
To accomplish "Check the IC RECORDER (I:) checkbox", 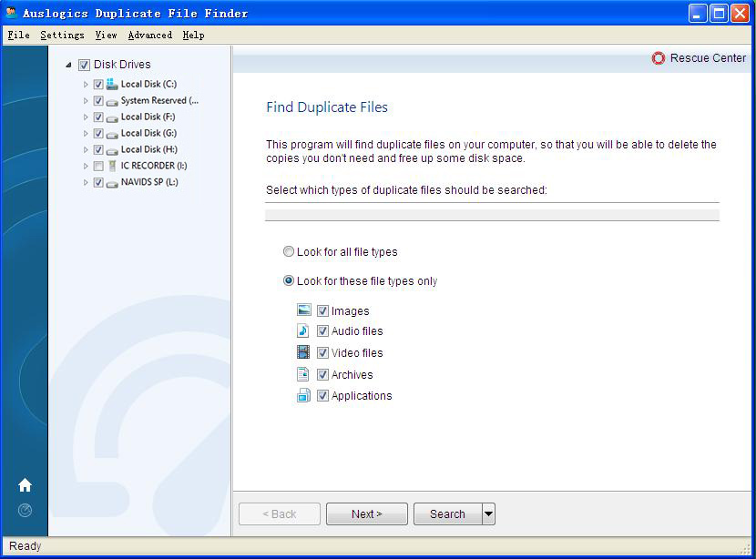I will (98, 167).
